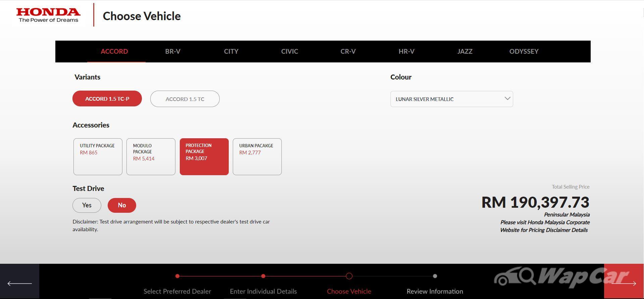Click the Total Selling Price label
The image size is (644, 299).
point(571,187)
